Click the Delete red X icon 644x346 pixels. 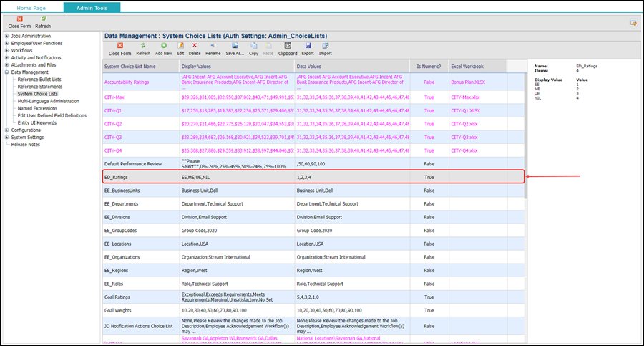194,48
